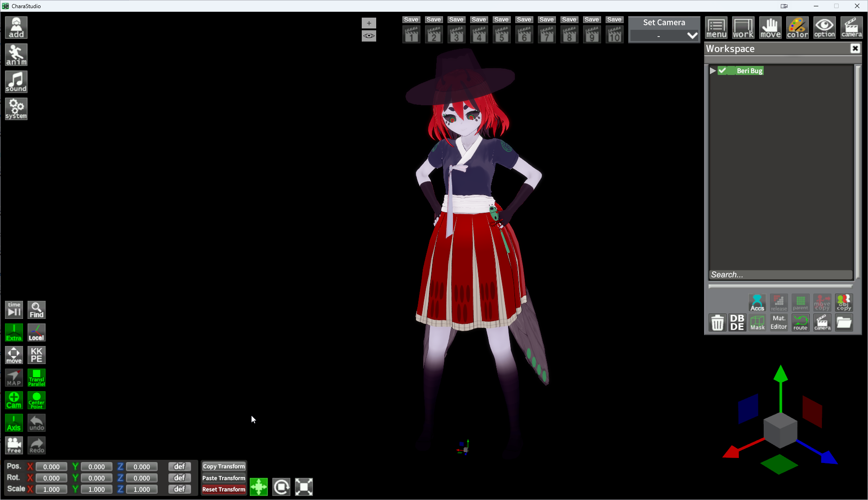Click the move copy icon
Image resolution: width=868 pixels, height=500 pixels.
point(822,303)
